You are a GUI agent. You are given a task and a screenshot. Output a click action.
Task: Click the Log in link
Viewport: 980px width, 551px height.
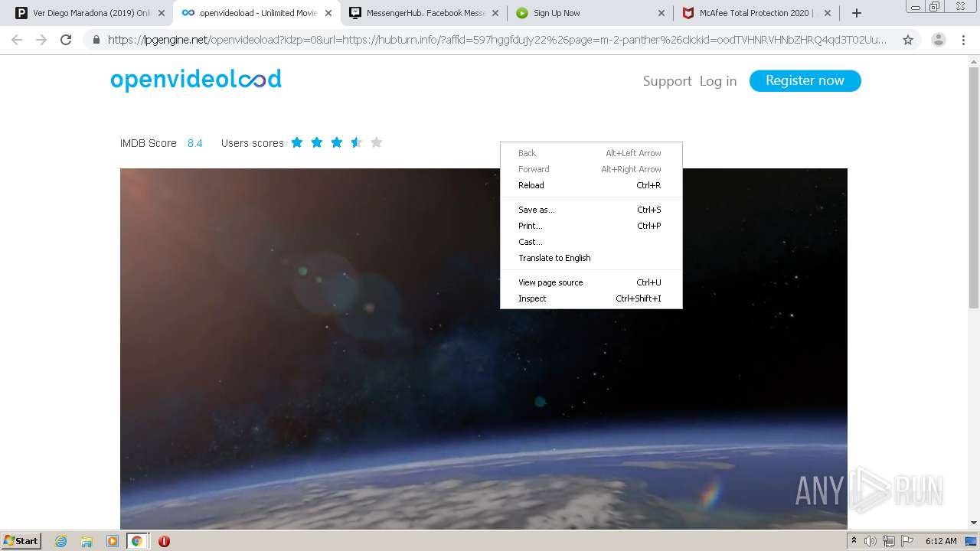click(x=717, y=81)
